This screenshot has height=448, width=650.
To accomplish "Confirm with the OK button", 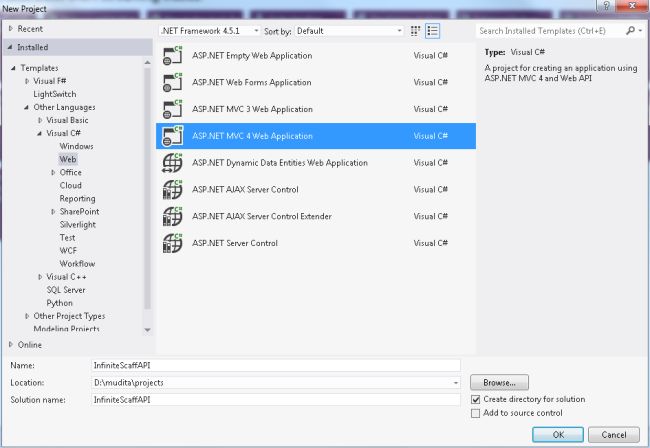I will coord(558,435).
